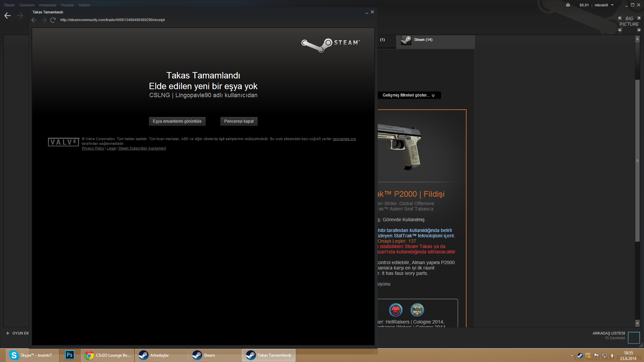Enter Big Picture mode
Screen dimensions: 644x362
[629, 24]
